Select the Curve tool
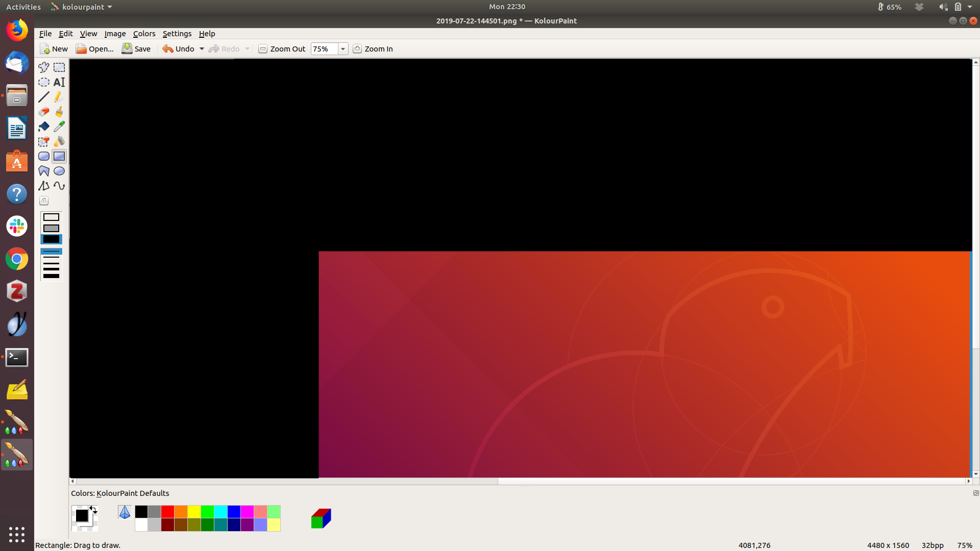Viewport: 980px width, 551px height. [x=59, y=186]
